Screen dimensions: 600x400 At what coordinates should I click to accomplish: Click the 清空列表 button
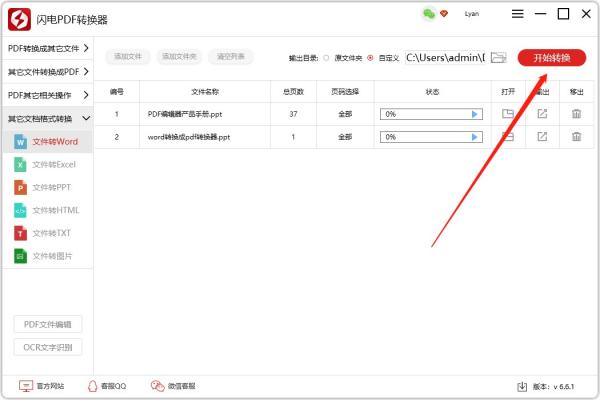click(231, 57)
